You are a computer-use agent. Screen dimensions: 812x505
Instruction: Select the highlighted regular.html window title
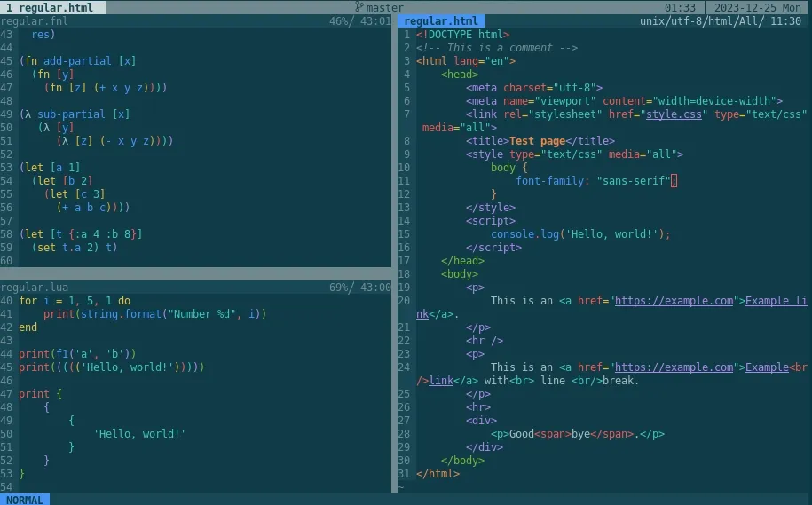pos(441,21)
